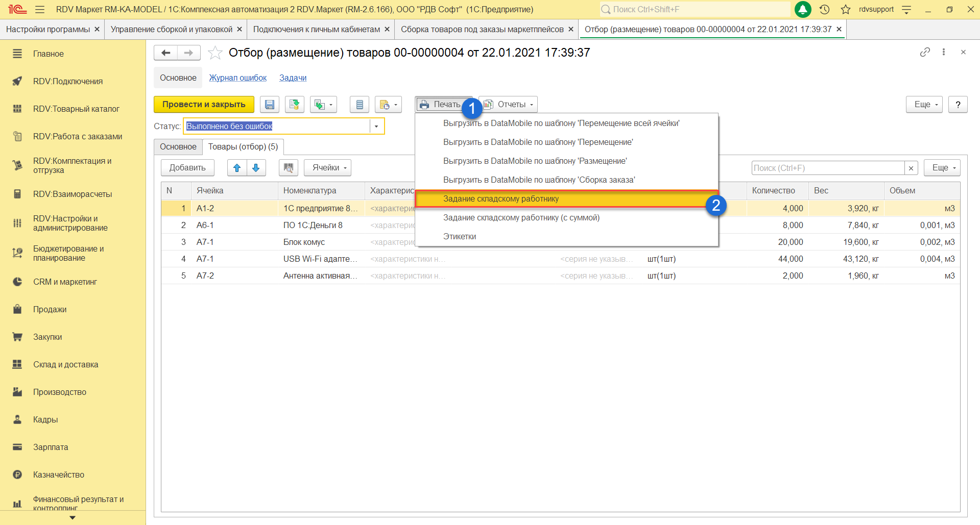Open the Склад и доставка section in the sidebar
980x525 pixels.
pos(65,365)
